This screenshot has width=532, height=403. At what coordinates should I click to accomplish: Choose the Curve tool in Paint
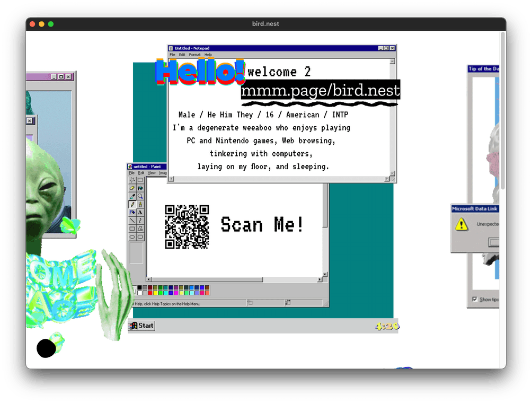pos(140,221)
